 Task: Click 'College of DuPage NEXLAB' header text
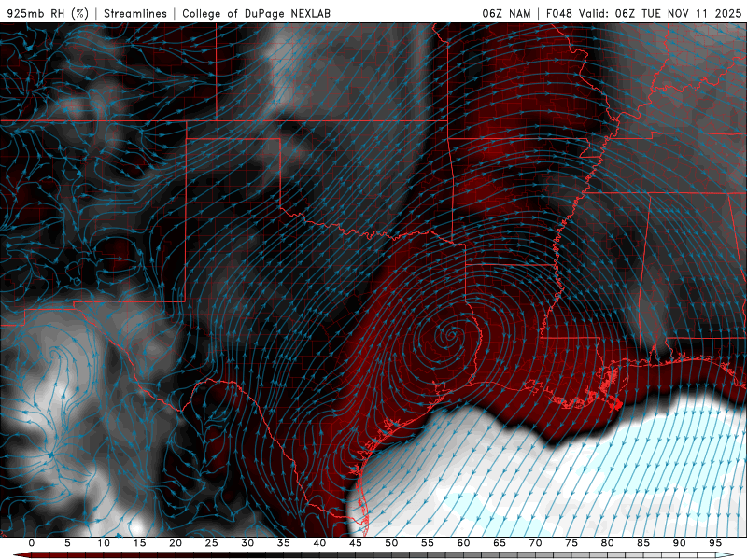tap(256, 13)
